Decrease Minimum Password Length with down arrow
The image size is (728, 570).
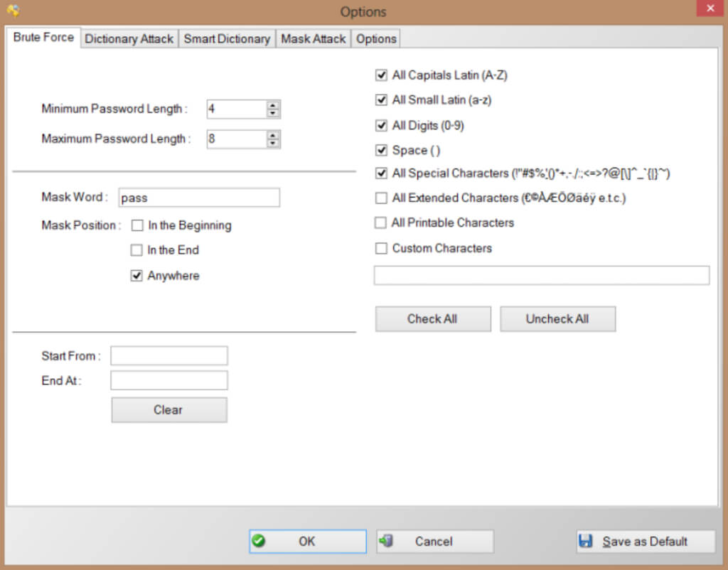273,113
